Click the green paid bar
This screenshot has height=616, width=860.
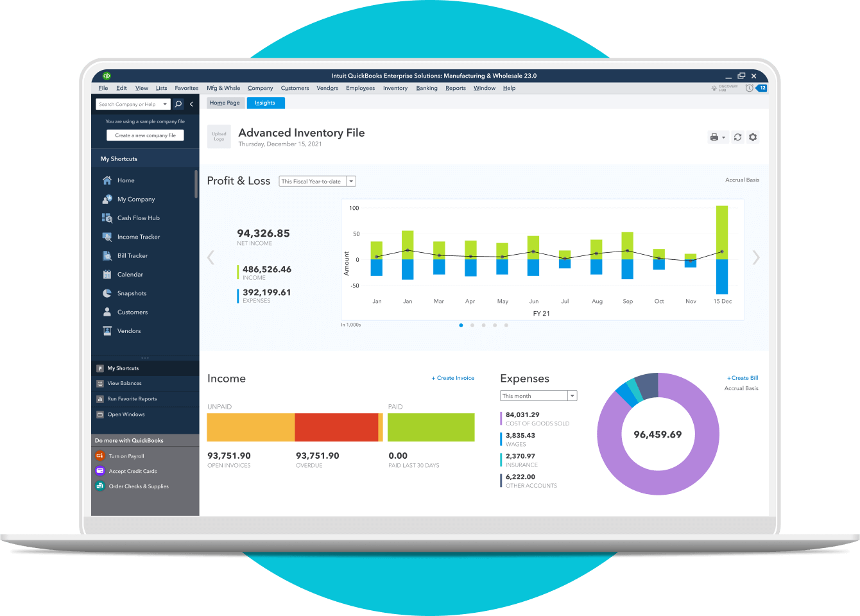pos(431,427)
